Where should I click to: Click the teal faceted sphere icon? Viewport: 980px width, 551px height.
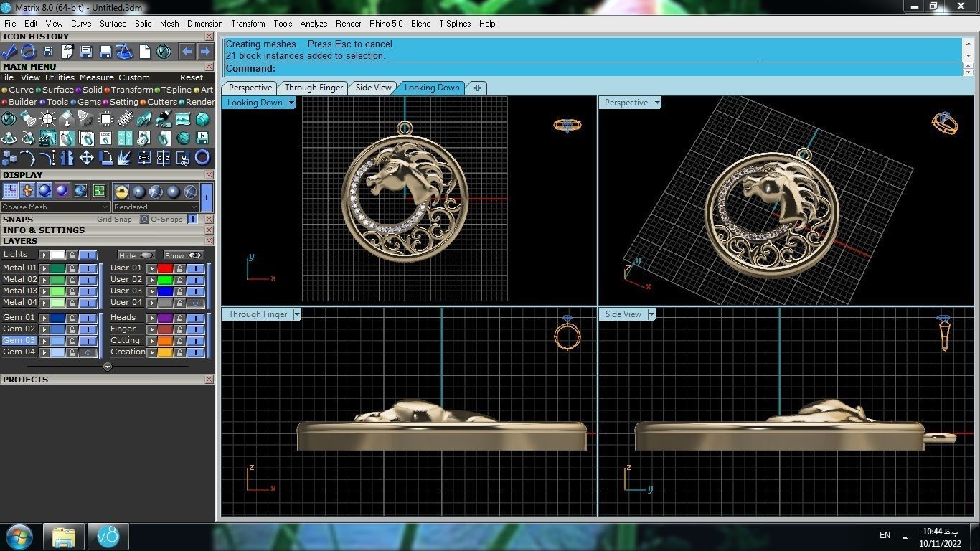(x=183, y=138)
